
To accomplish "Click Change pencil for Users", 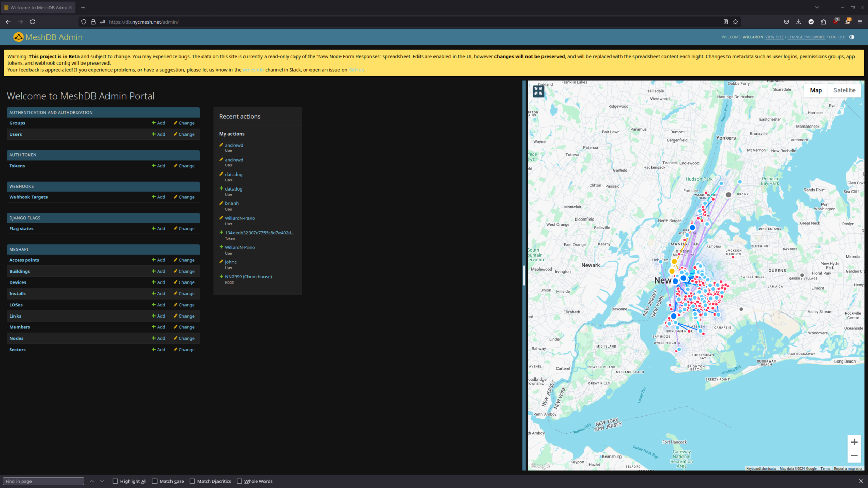I will coord(184,134).
